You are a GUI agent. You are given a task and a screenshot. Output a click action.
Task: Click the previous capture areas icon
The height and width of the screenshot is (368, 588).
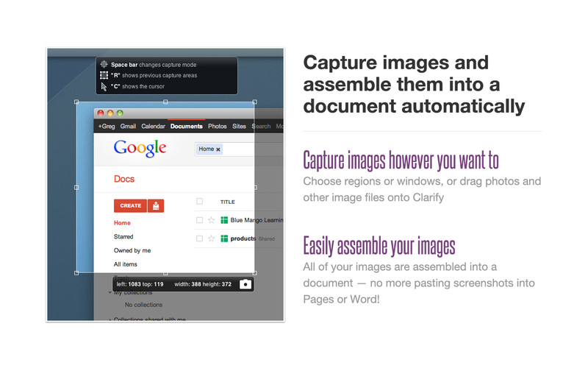click(104, 76)
